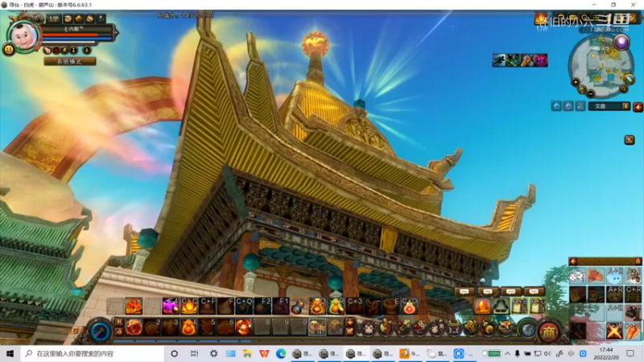This screenshot has height=362, width=644.
Task: Use the scroll item labeled G
Action: [x=538, y=306]
